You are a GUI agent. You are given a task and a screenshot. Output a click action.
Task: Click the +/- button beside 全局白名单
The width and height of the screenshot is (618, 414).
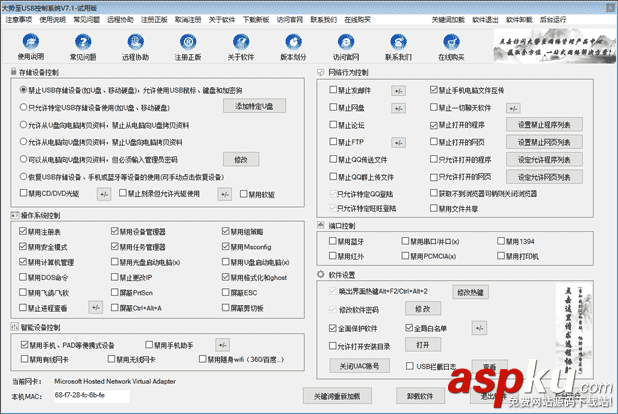[479, 328]
